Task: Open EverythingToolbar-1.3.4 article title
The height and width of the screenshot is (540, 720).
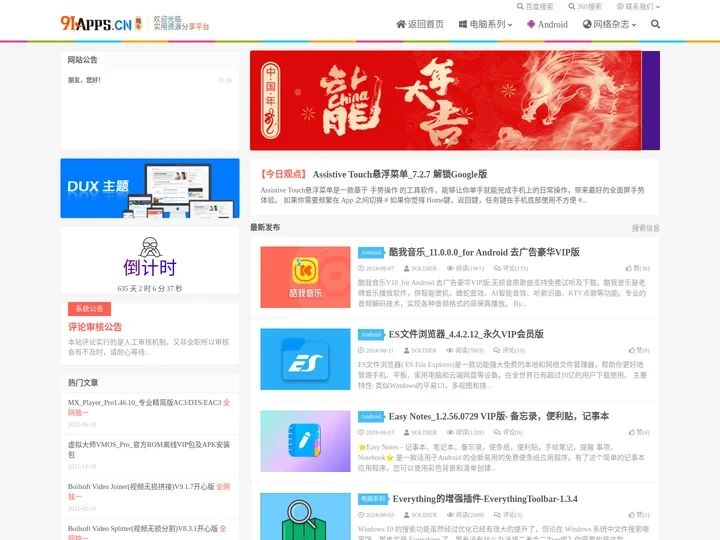Action: point(485,499)
